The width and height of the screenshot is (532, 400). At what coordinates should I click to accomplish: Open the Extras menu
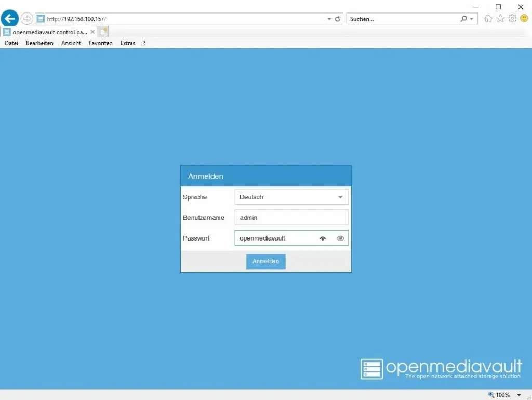click(128, 43)
